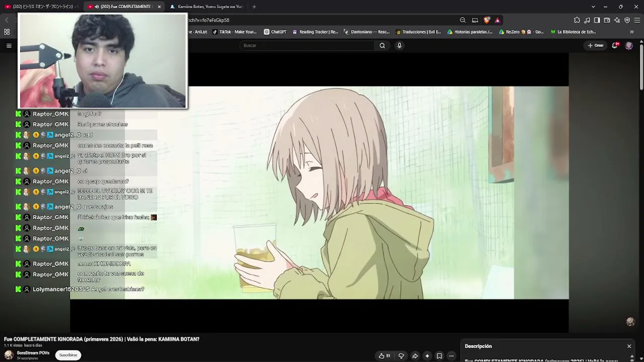
Task: Save video with the bookmark icon
Action: [x=439, y=356]
